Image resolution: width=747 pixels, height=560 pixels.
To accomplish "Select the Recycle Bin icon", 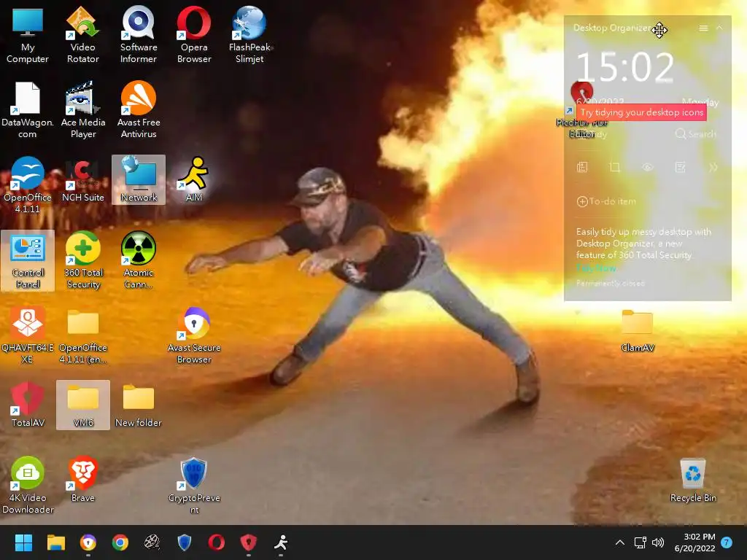I will coord(693,480).
